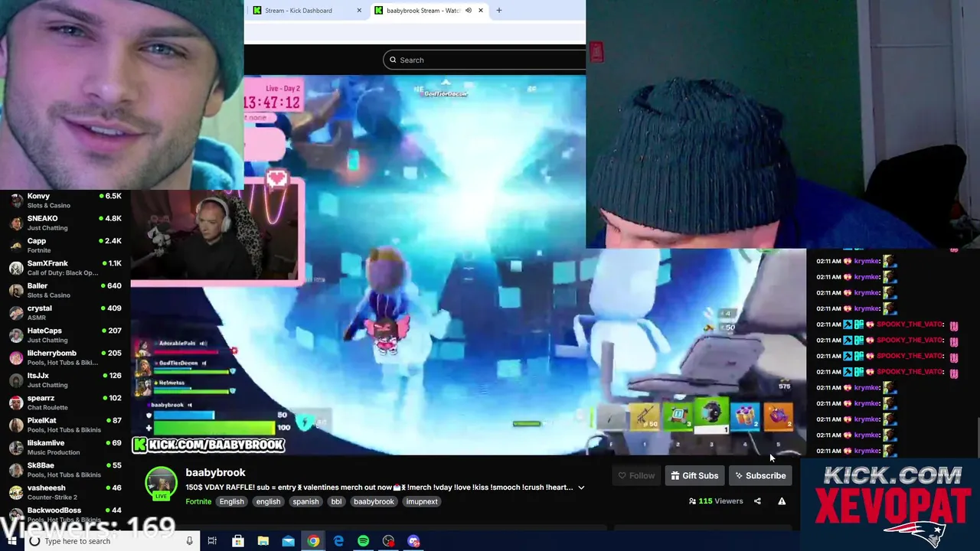Image resolution: width=980 pixels, height=551 pixels.
Task: Click the share icon beside viewer count
Action: 757,501
